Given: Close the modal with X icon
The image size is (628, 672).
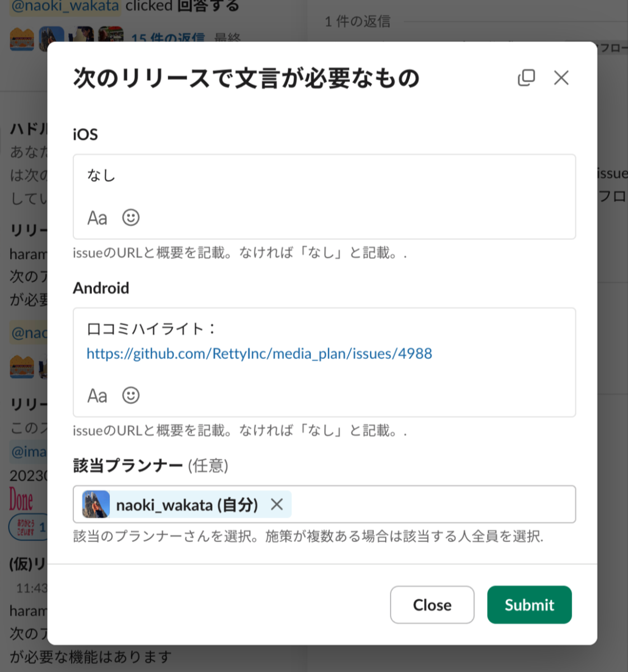Looking at the screenshot, I should coord(561,77).
